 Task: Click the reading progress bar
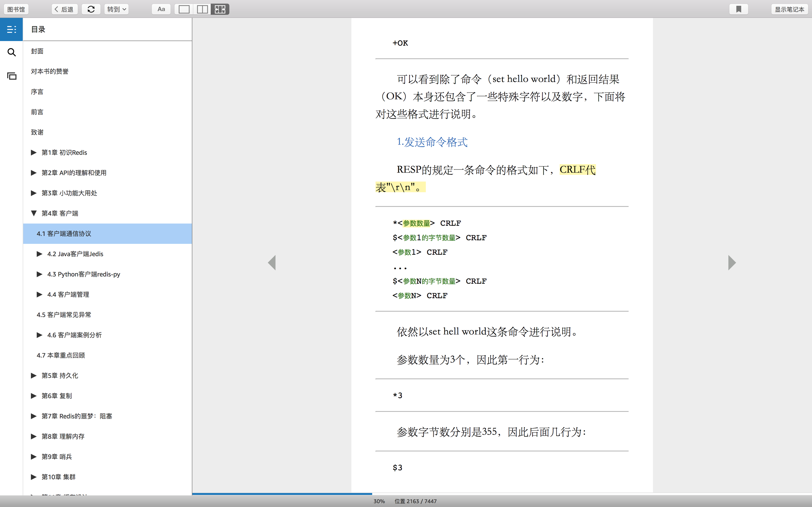tap(502, 494)
